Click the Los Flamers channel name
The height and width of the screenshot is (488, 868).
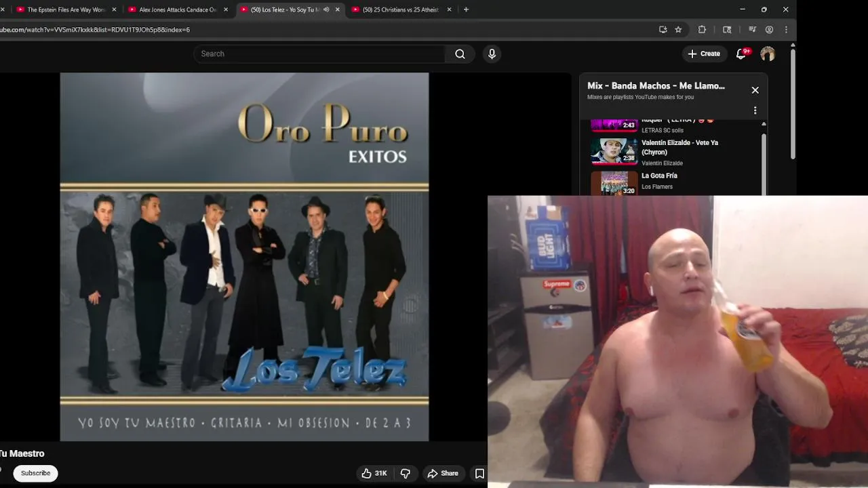pos(657,187)
